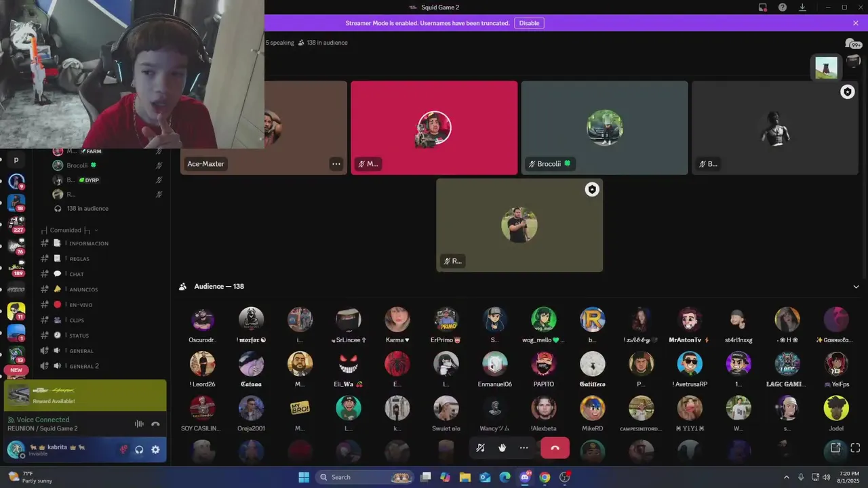Open the more options ellipsis in stage controls
The width and height of the screenshot is (868, 488).
(x=524, y=448)
